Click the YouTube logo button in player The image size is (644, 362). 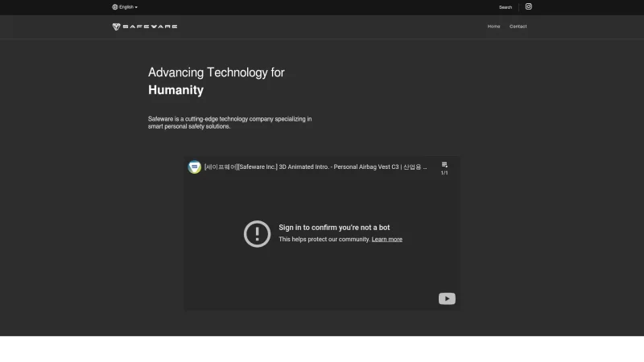click(x=447, y=298)
